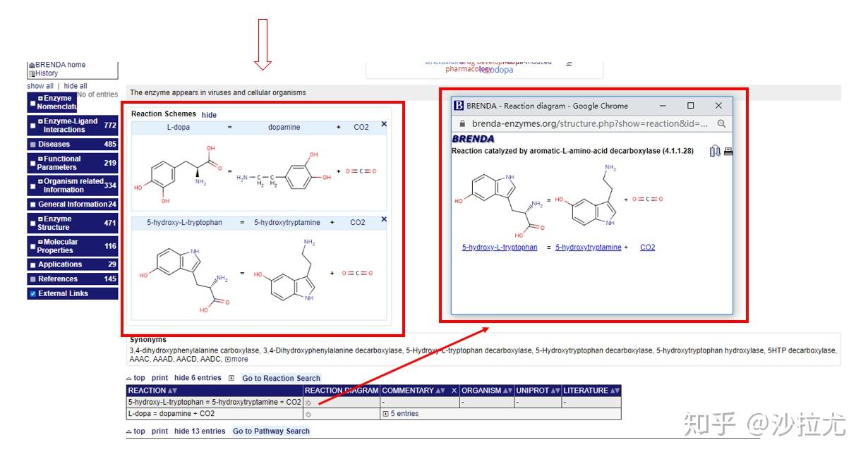Expand the Enzyme-Ligand Interactions section
Image resolution: width=868 pixels, height=459 pixels.
click(41, 121)
